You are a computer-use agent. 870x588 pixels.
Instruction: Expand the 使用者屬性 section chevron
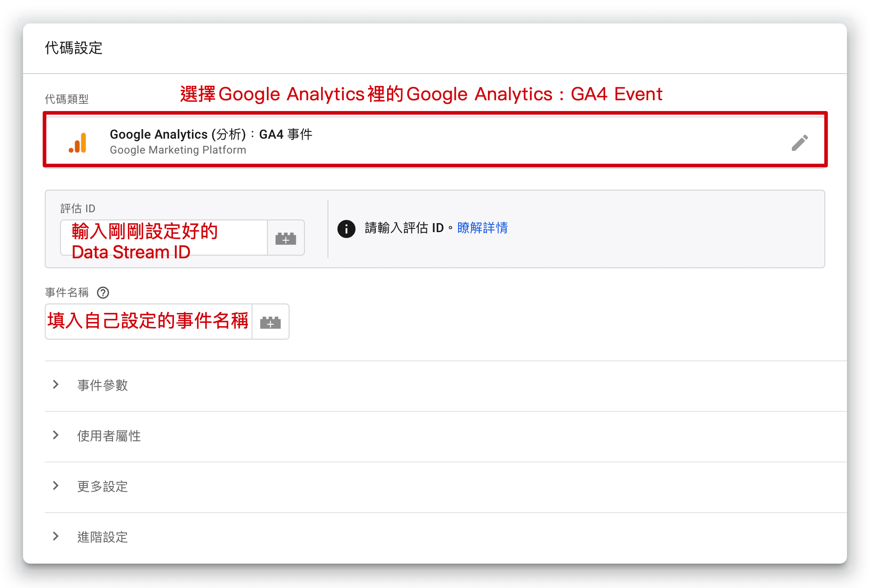[x=56, y=435]
